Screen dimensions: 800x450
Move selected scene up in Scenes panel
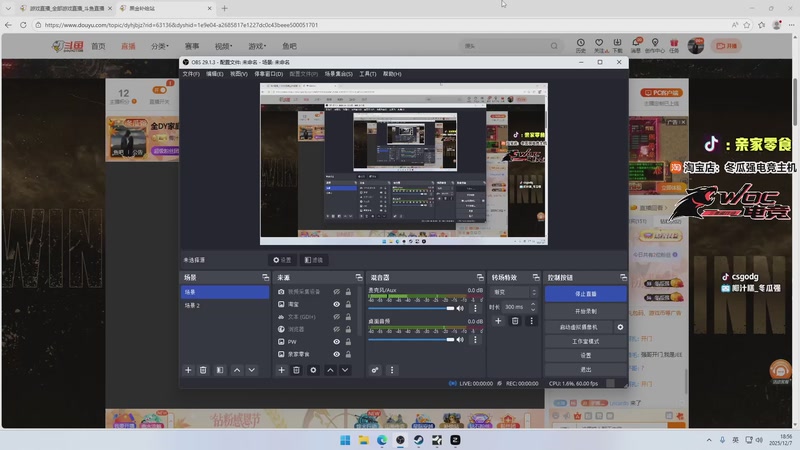click(237, 370)
